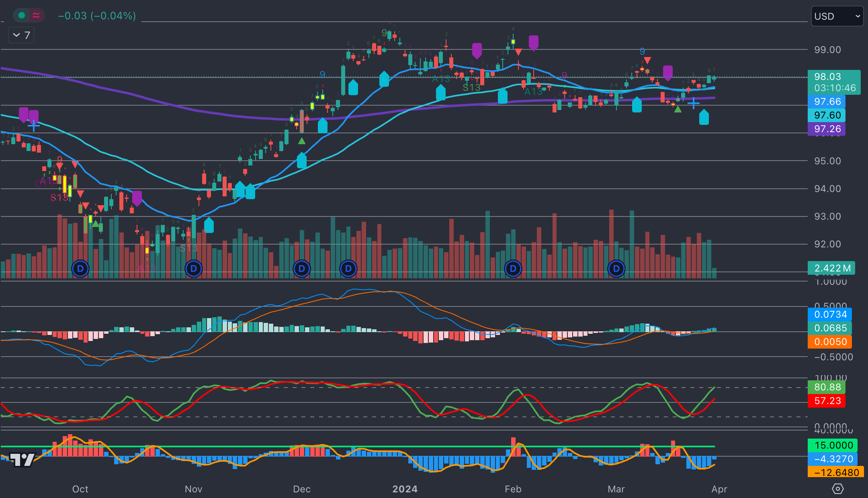868x498 pixels.
Task: Click the MACD signal label 0.0685
Action: [830, 328]
